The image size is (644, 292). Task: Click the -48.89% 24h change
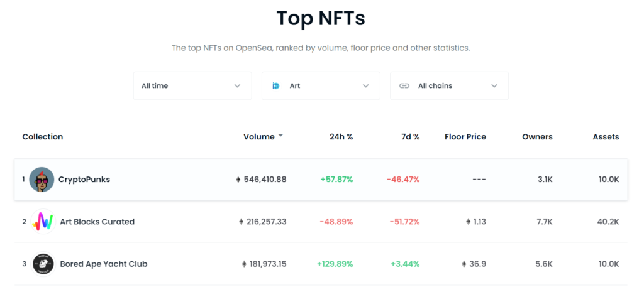336,222
